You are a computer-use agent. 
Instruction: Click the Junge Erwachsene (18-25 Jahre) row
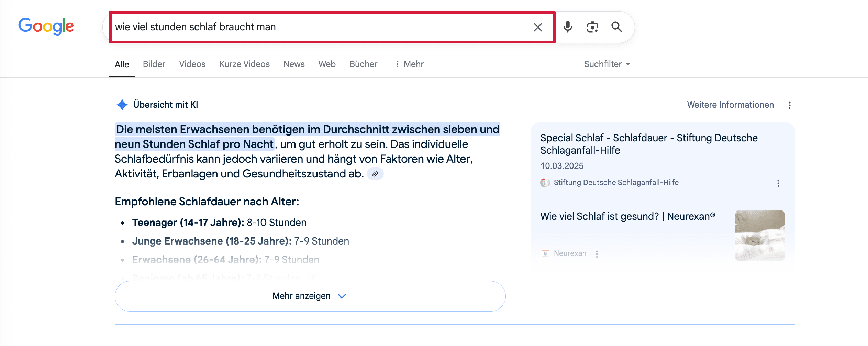coord(241,241)
